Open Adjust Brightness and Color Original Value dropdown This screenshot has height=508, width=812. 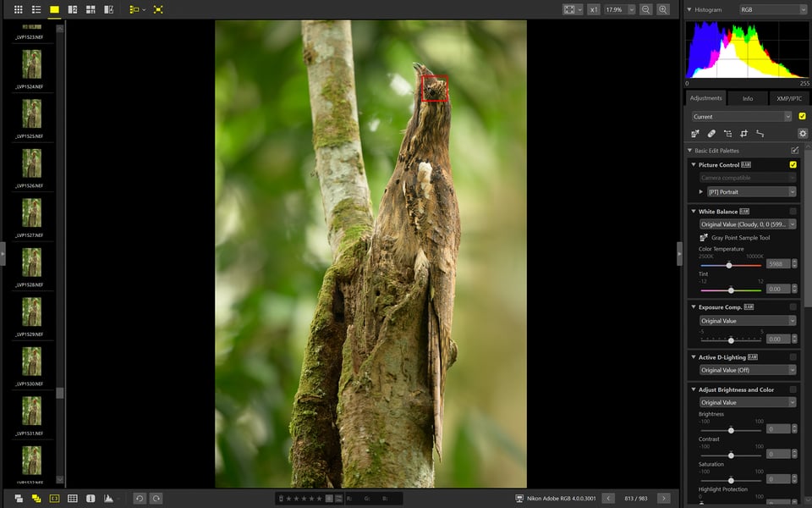[747, 402]
